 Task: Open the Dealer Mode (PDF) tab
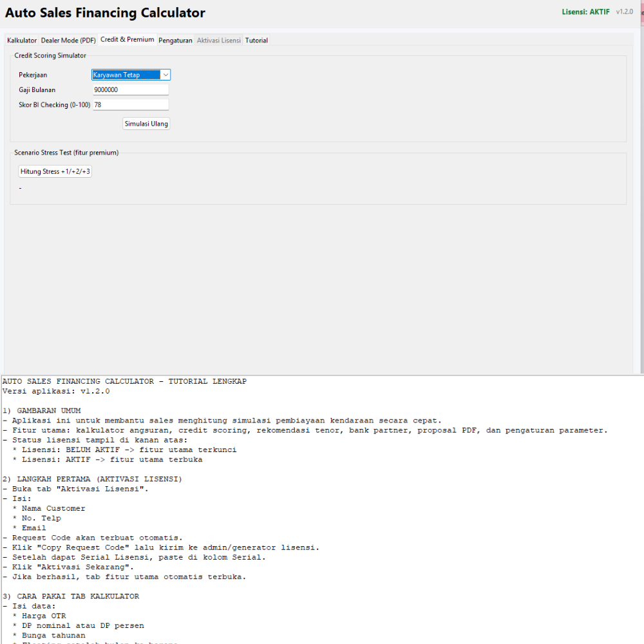(x=68, y=41)
